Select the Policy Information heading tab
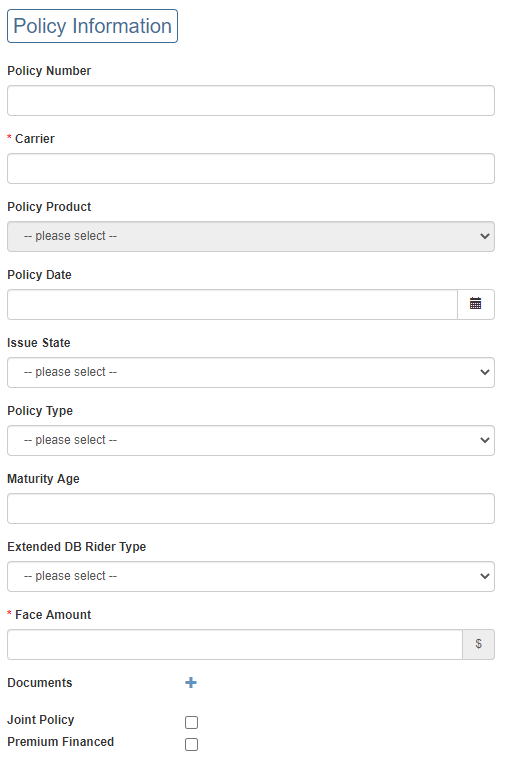 [x=92, y=26]
